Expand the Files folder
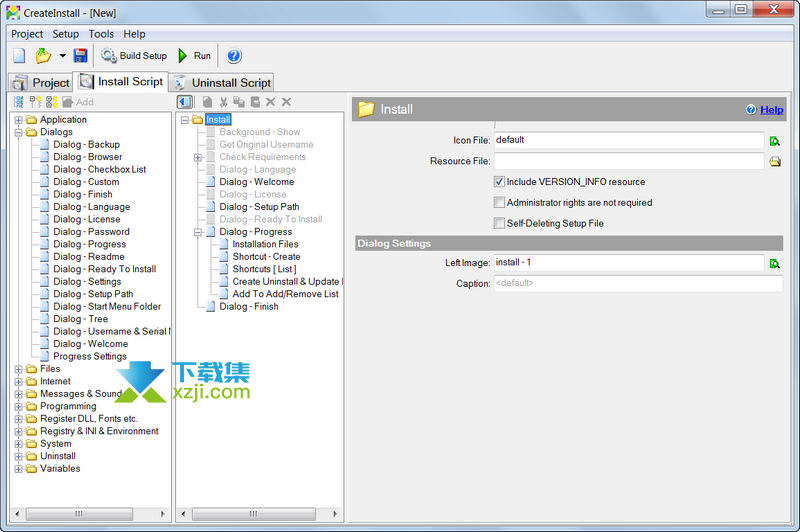The width and height of the screenshot is (800, 532). pos(18,369)
